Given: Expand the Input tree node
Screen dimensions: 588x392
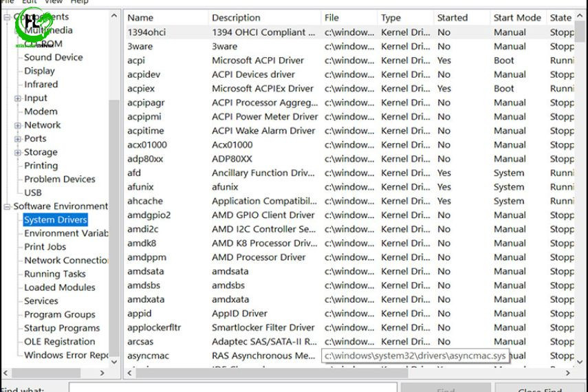Looking at the screenshot, I should tap(18, 98).
